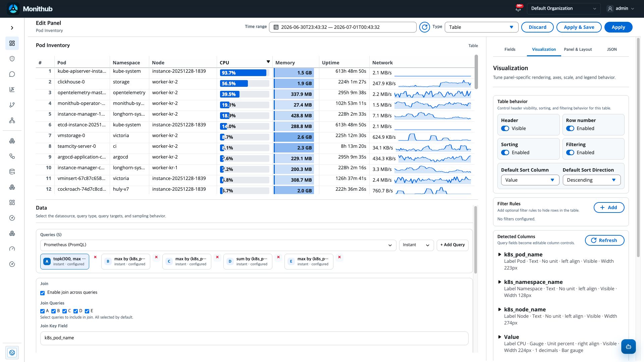Click the notifications bell icon
Screen dimensions: 644x362
tap(518, 9)
